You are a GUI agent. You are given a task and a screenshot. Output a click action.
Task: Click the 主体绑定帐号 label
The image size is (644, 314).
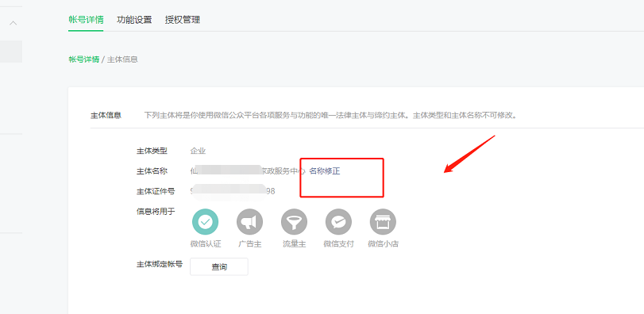coord(160,264)
